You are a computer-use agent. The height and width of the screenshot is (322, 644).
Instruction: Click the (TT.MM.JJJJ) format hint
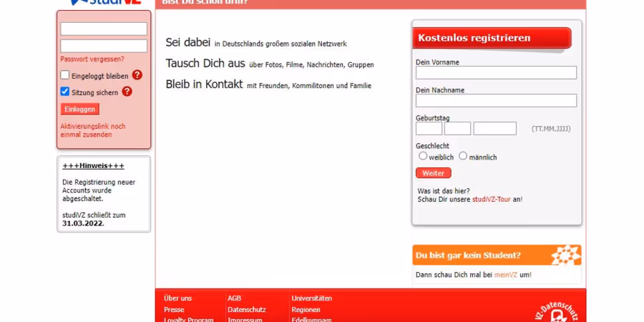551,129
